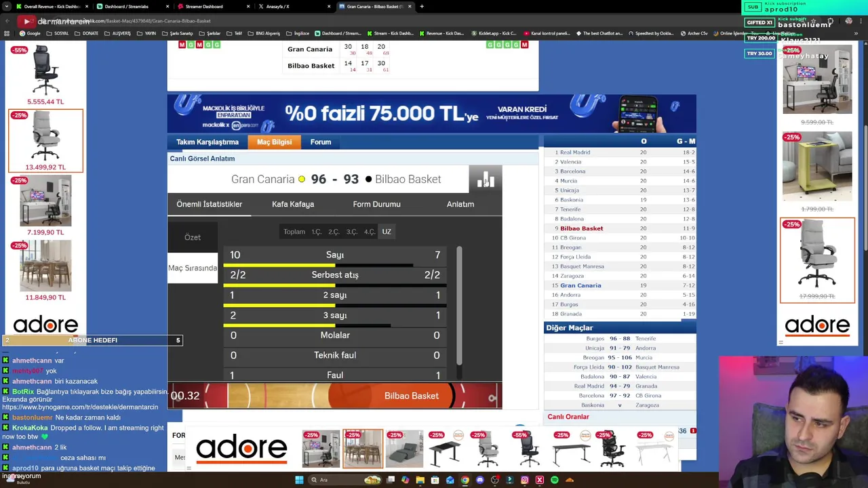Open the match statistics chart icon
Screen dimensions: 868x488
[486, 180]
